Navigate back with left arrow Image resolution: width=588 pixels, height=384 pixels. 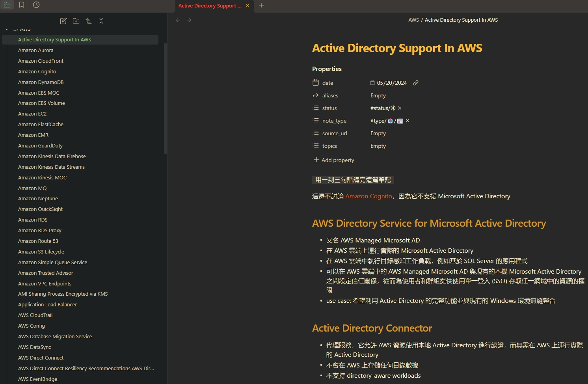pyautogui.click(x=178, y=20)
